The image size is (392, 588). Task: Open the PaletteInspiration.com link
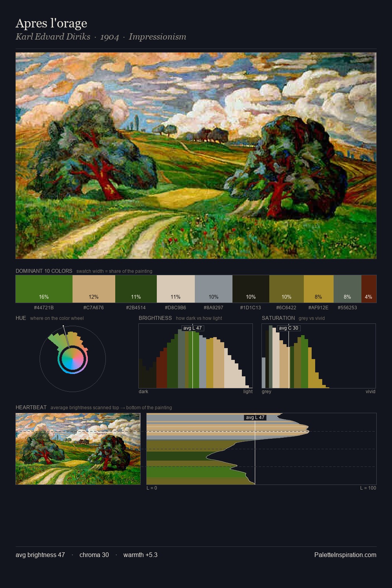click(345, 555)
